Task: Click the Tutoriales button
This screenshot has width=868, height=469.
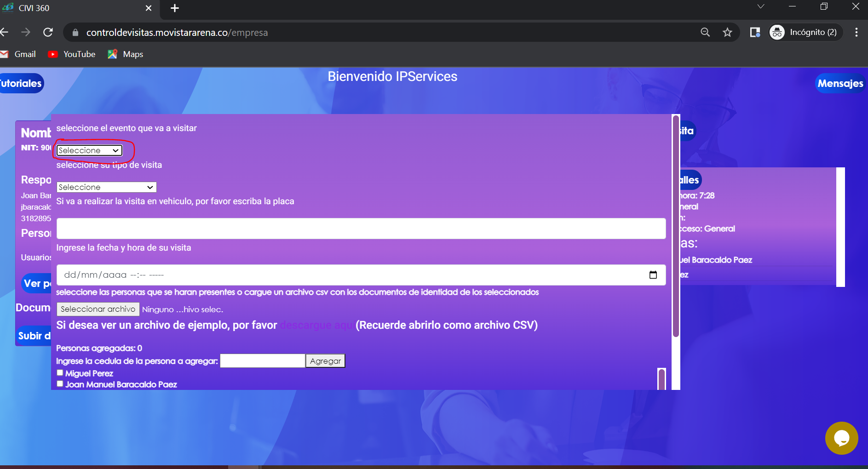Action: click(21, 83)
